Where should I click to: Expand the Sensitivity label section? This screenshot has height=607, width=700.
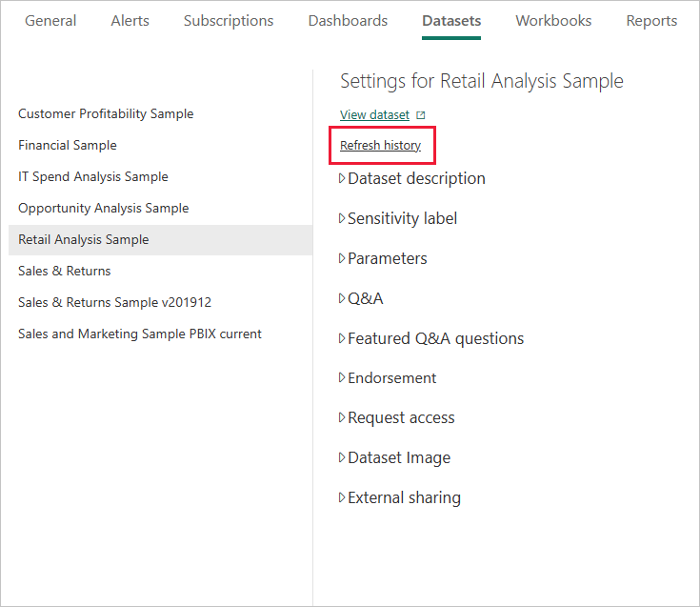(343, 218)
